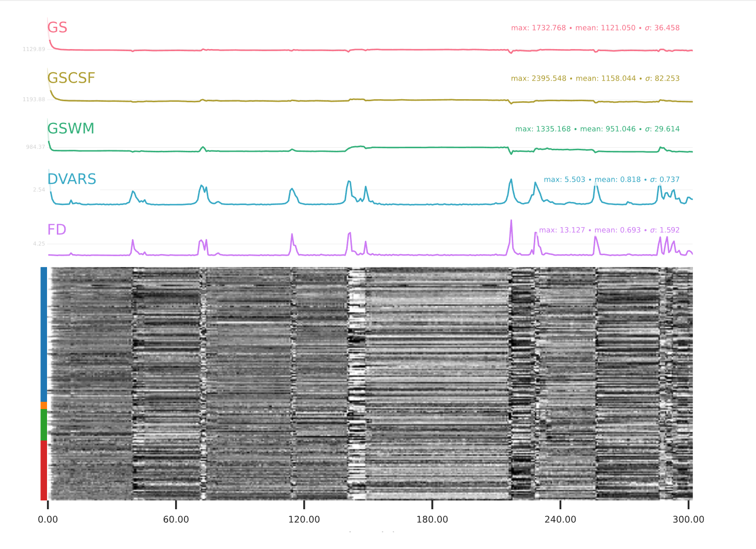The width and height of the screenshot is (756, 549).
Task: Click the 1129.89 y-axis value beside GS
Action: (x=34, y=49)
